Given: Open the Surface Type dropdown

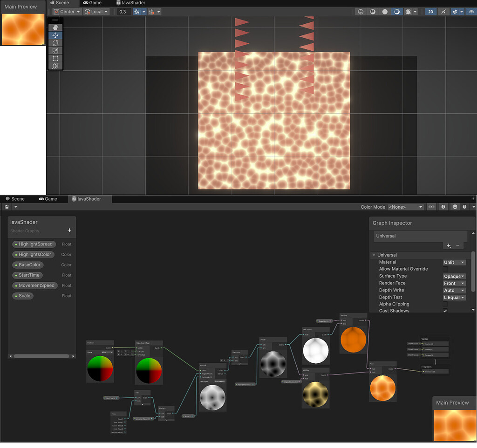Looking at the screenshot, I should pos(454,276).
